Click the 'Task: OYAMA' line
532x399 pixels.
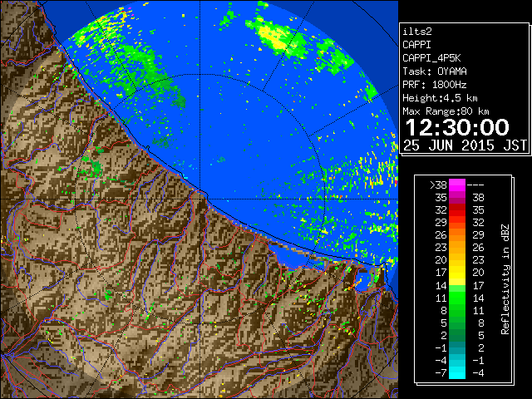pos(435,71)
